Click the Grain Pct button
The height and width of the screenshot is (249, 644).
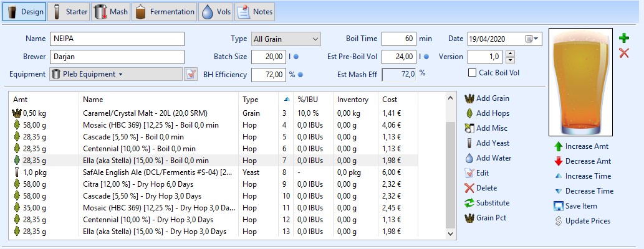coord(486,218)
